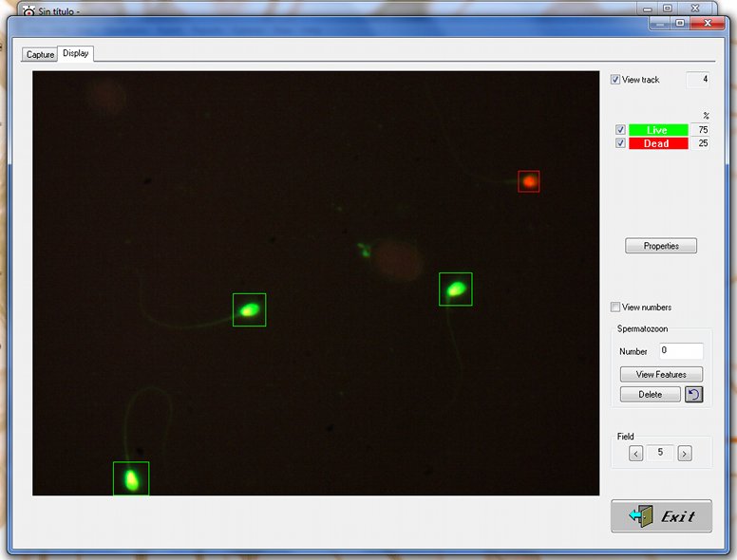Go to the previous field
The width and height of the screenshot is (737, 560).
coord(636,454)
